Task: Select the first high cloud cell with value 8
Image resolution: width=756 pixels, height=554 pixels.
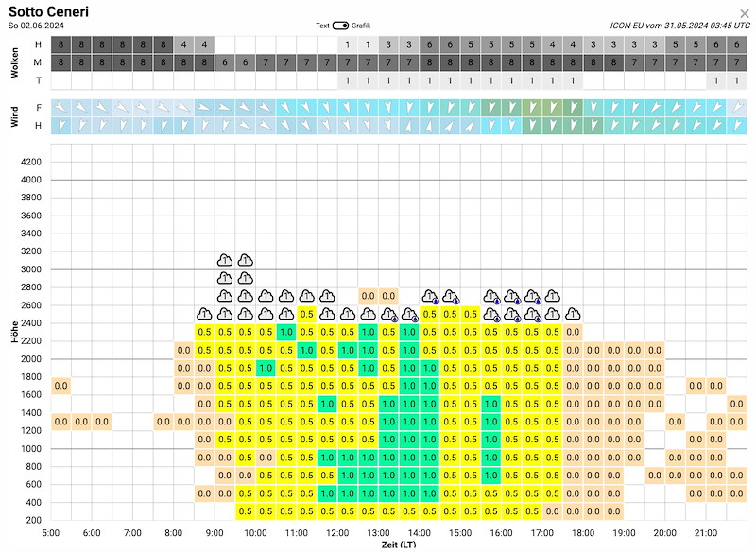Action: point(60,44)
